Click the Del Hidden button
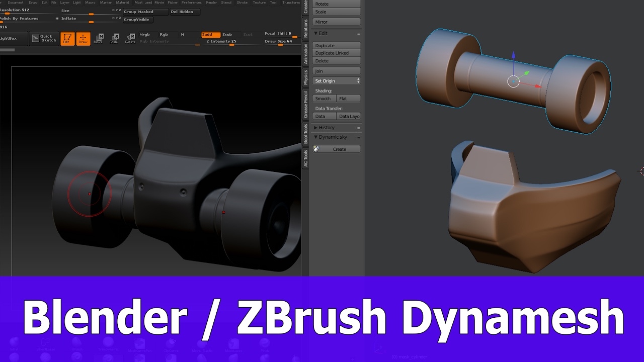 pyautogui.click(x=185, y=12)
